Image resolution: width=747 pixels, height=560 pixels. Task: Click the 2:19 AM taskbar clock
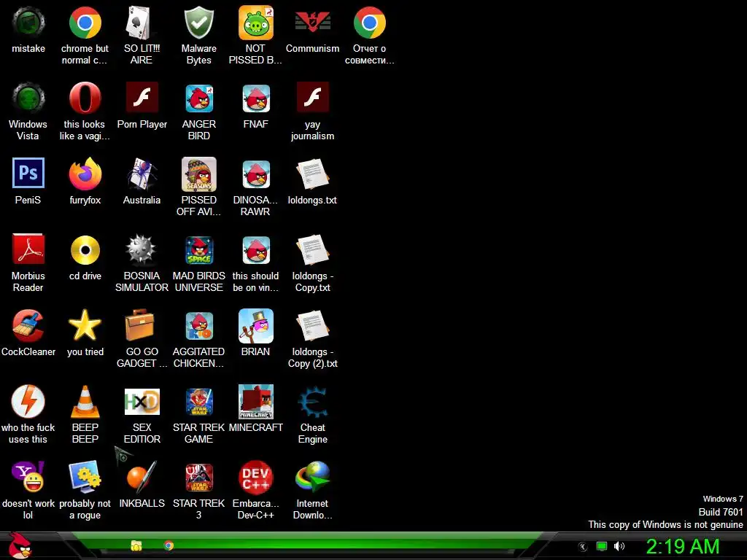click(x=682, y=547)
